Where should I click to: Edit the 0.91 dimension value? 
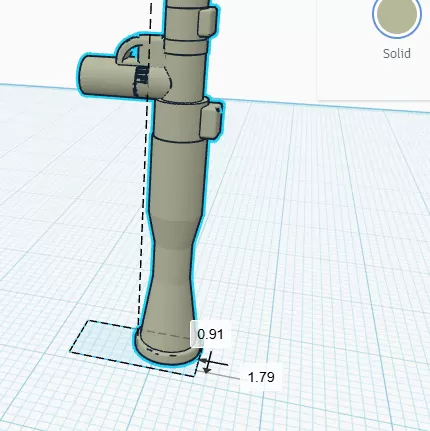[x=210, y=334]
